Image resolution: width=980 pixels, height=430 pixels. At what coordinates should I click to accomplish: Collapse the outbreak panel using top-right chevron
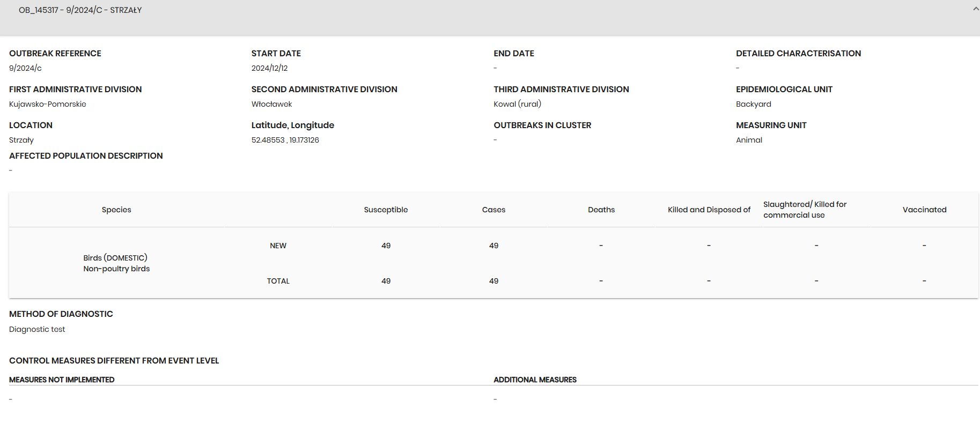click(x=975, y=9)
